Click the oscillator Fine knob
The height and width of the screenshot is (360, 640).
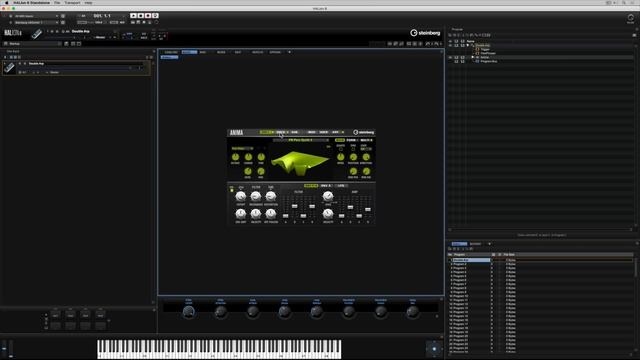coord(261,157)
